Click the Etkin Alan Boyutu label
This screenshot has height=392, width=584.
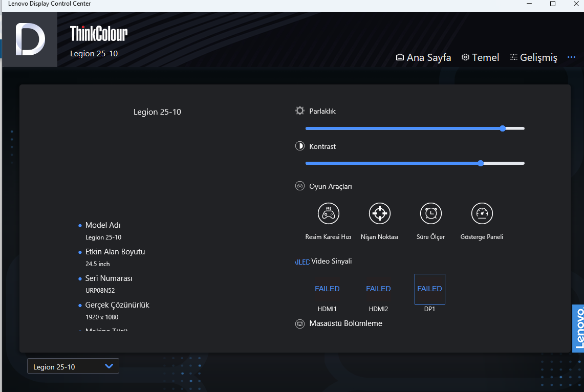coord(115,252)
